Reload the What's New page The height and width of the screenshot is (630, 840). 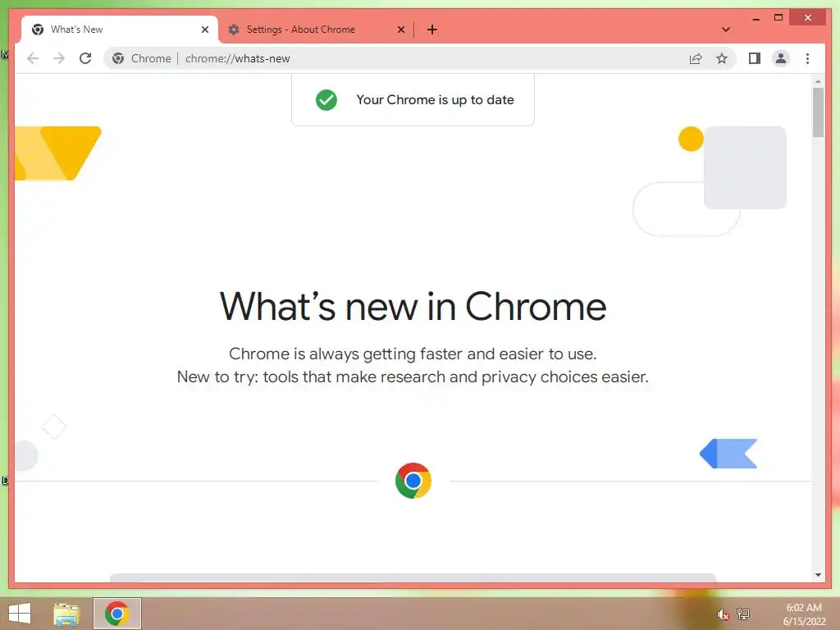(85, 58)
